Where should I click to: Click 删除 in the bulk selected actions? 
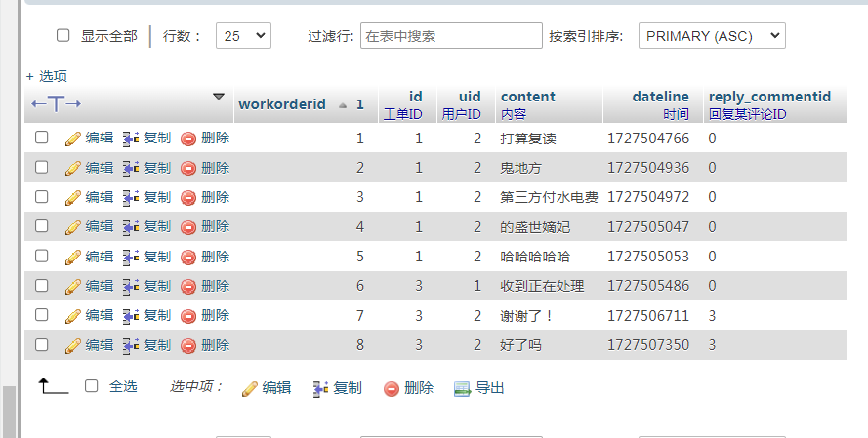pos(408,388)
